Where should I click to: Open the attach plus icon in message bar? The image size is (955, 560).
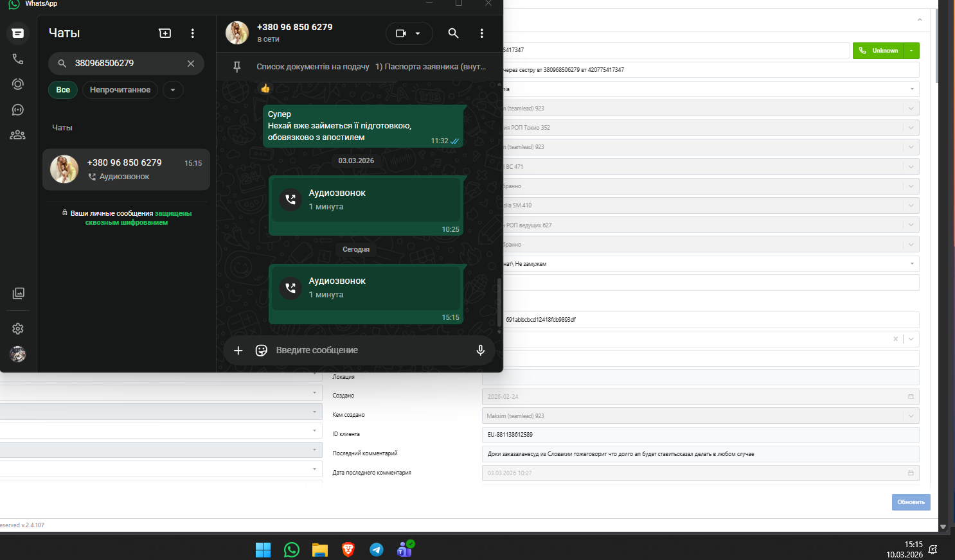[x=238, y=351]
